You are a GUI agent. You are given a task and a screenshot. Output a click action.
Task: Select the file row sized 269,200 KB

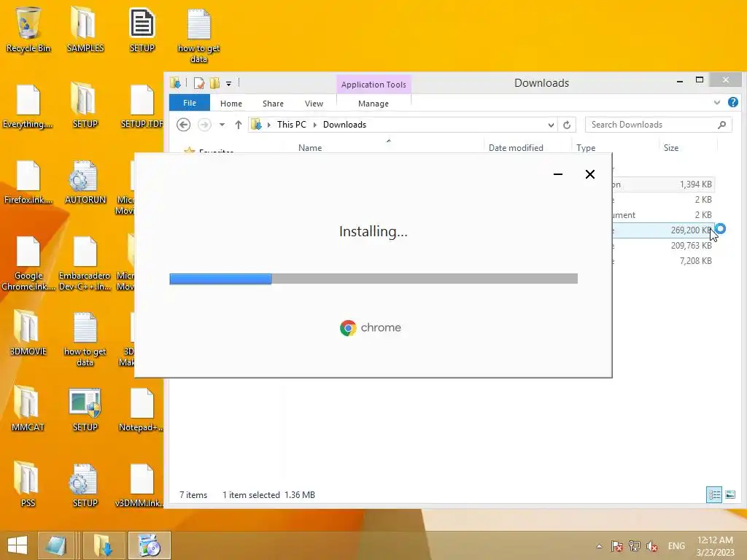(663, 230)
